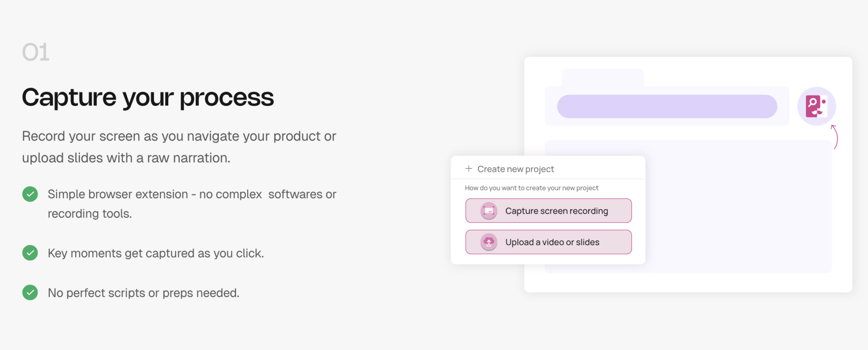Viewport: 868px width, 350px height.
Task: Click the curved pink arrow near the extension icon
Action: (835, 137)
